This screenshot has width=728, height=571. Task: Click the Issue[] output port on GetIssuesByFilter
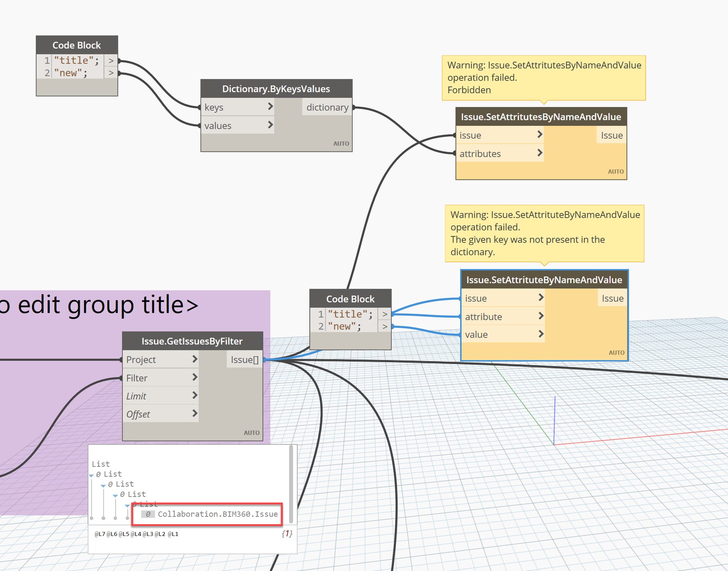[x=245, y=360]
